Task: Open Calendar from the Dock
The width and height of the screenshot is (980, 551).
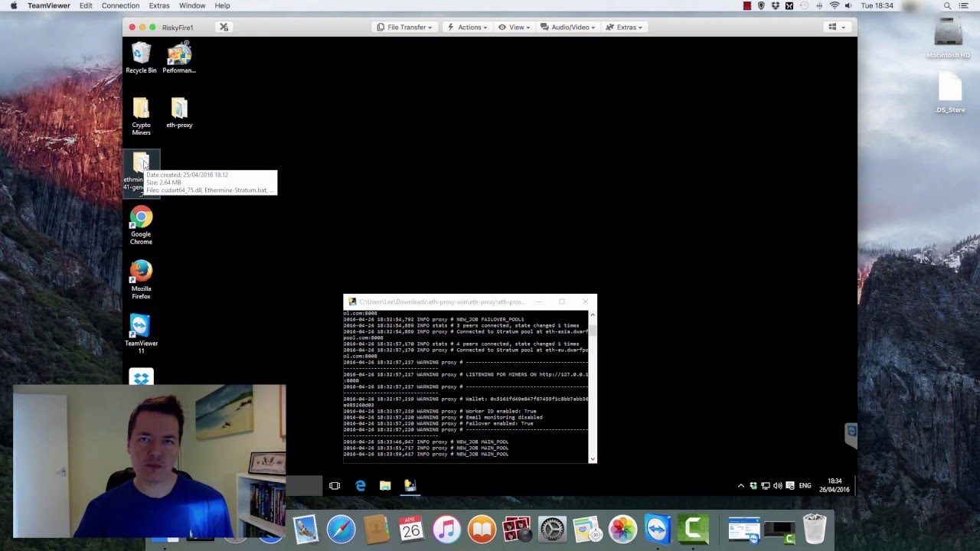Action: pos(411,529)
